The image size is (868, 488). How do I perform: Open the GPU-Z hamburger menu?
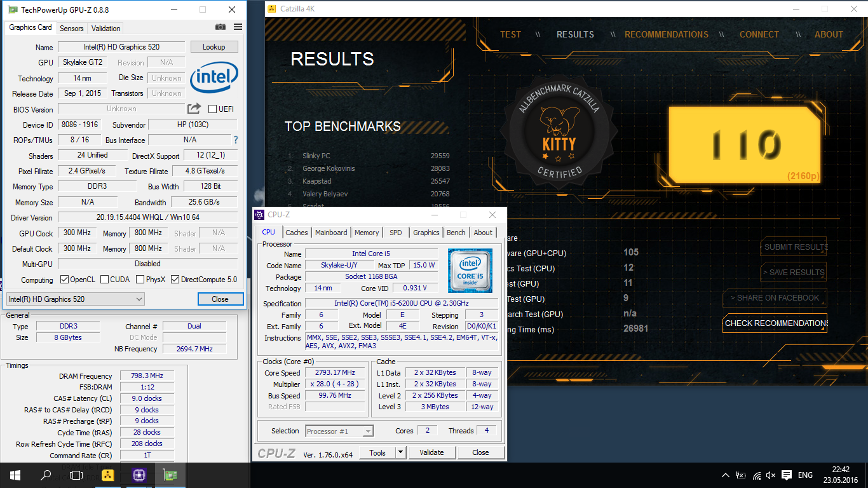[x=238, y=27]
